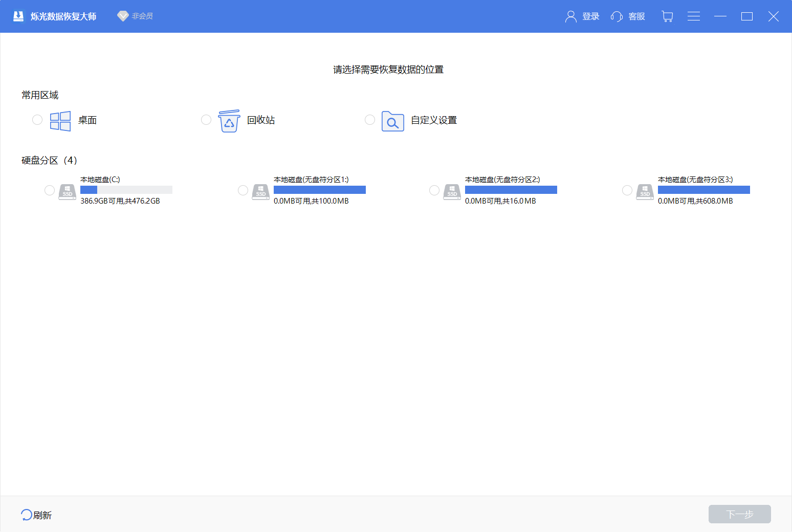The width and height of the screenshot is (792, 532).
Task: Click the recycle bin icon beside 回收站
Action: 229,121
